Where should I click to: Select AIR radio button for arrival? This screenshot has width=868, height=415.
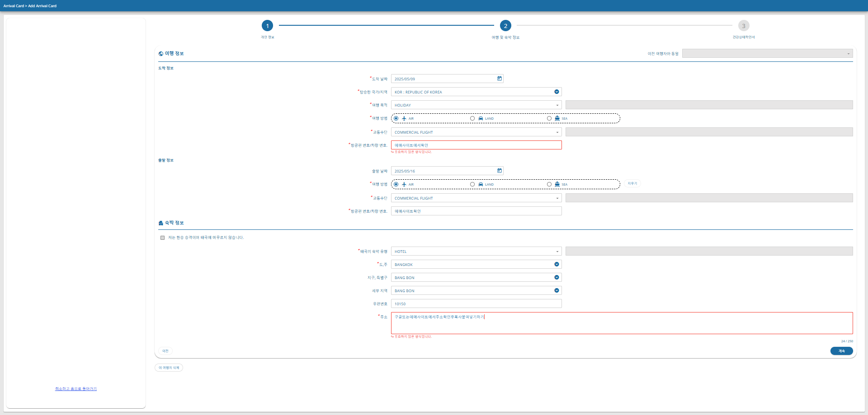point(396,118)
